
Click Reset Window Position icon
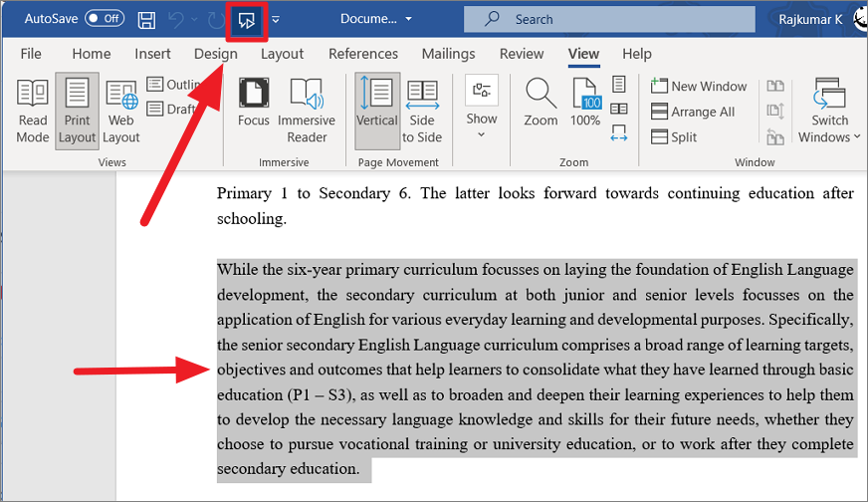(x=775, y=136)
